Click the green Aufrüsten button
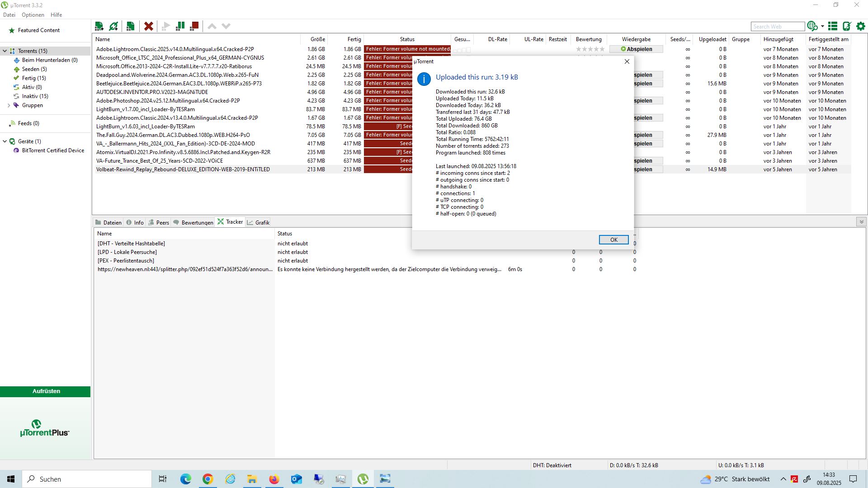The width and height of the screenshot is (868, 488). [x=46, y=391]
